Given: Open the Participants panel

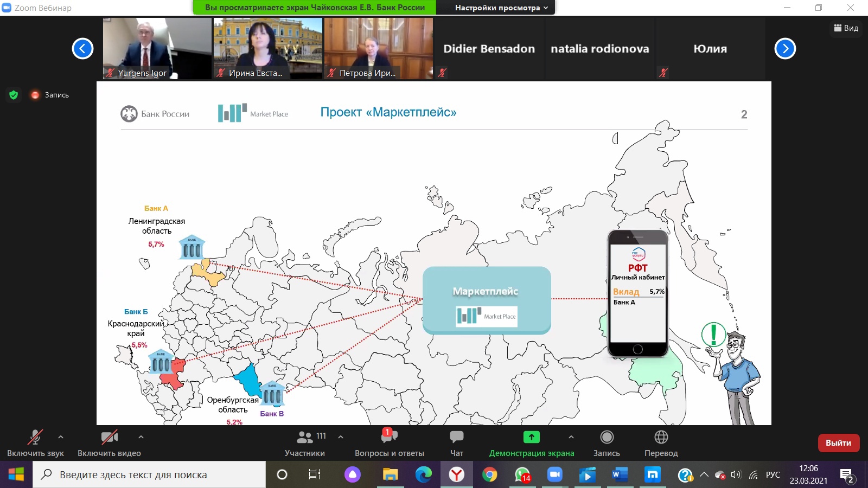Looking at the screenshot, I should (x=305, y=437).
